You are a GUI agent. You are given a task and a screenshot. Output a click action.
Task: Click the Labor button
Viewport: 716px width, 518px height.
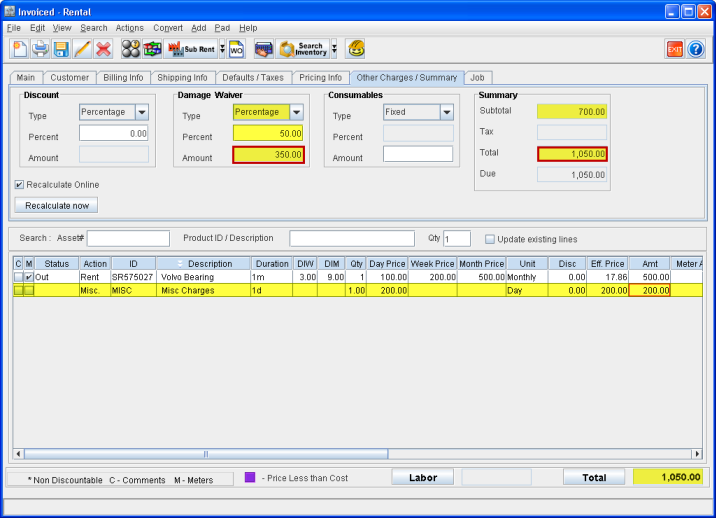pos(423,477)
